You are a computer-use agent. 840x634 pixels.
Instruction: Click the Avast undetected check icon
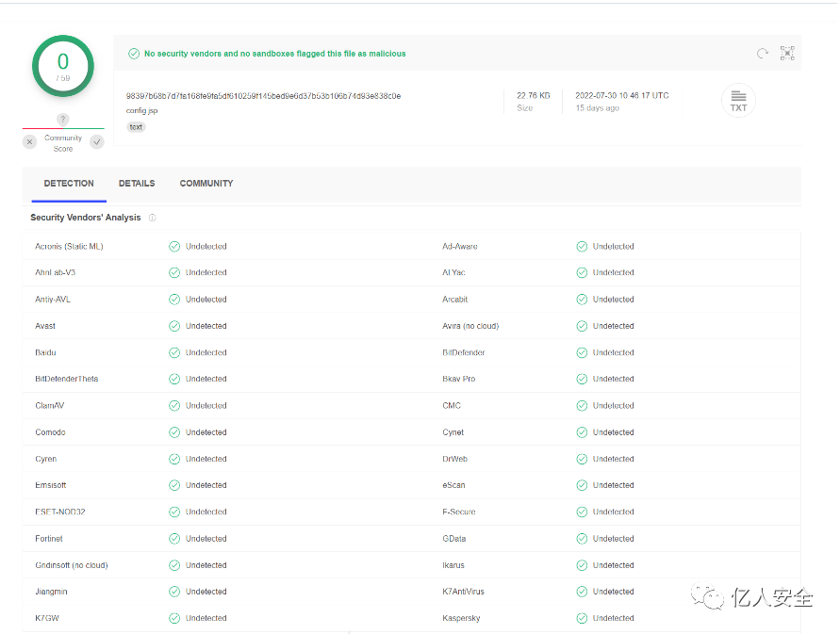tap(174, 326)
